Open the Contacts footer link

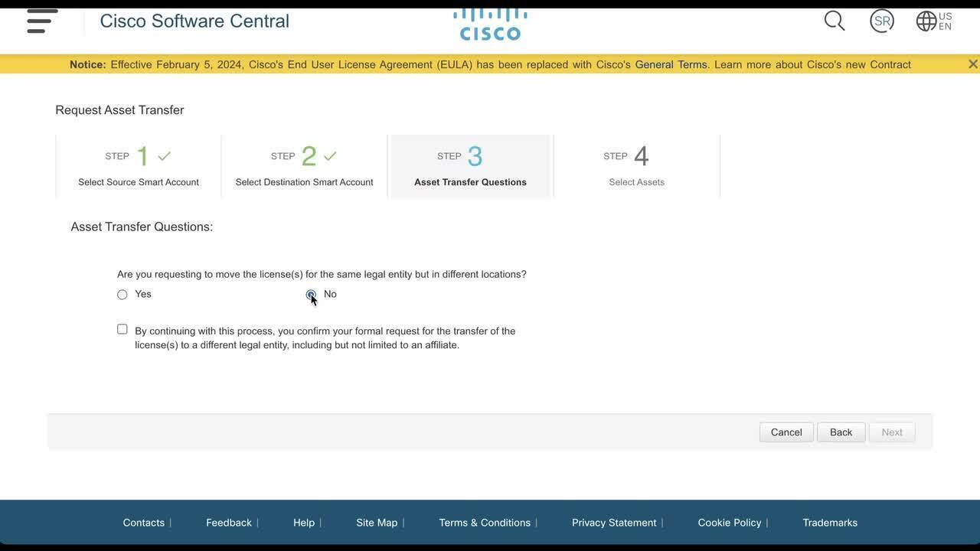[x=144, y=523]
